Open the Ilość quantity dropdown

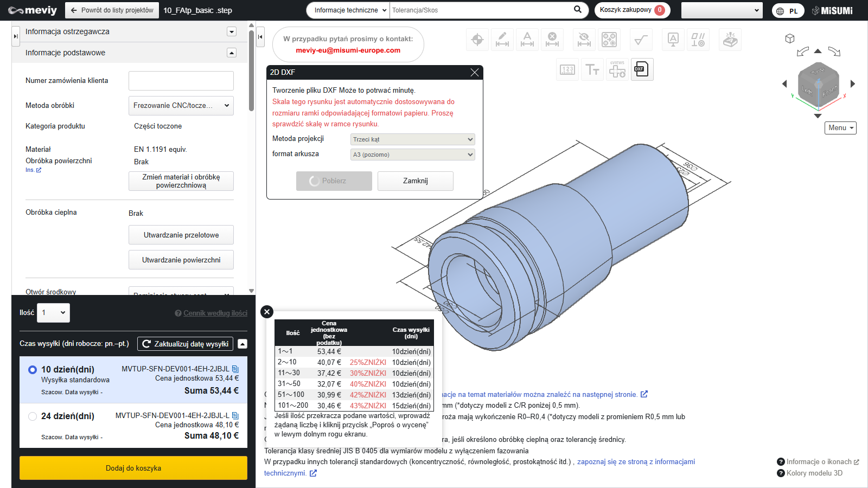(x=53, y=313)
